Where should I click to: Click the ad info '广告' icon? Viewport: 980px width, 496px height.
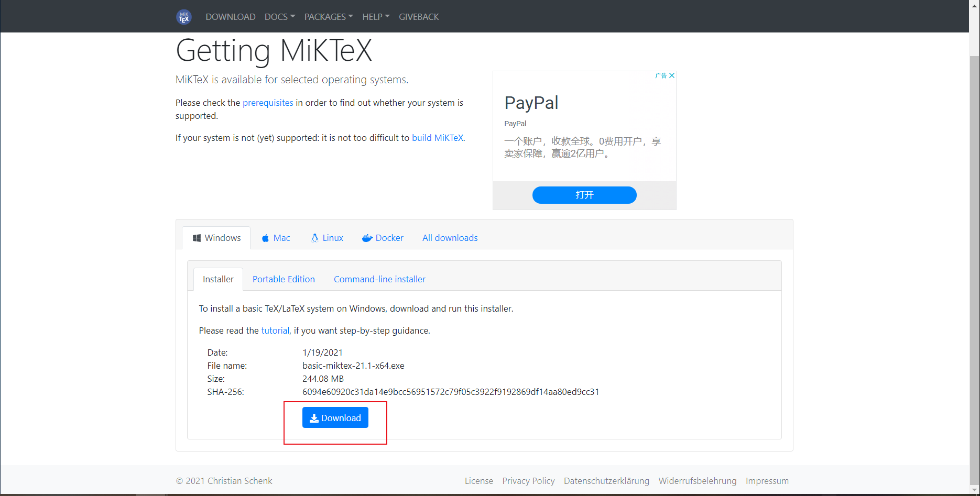661,75
